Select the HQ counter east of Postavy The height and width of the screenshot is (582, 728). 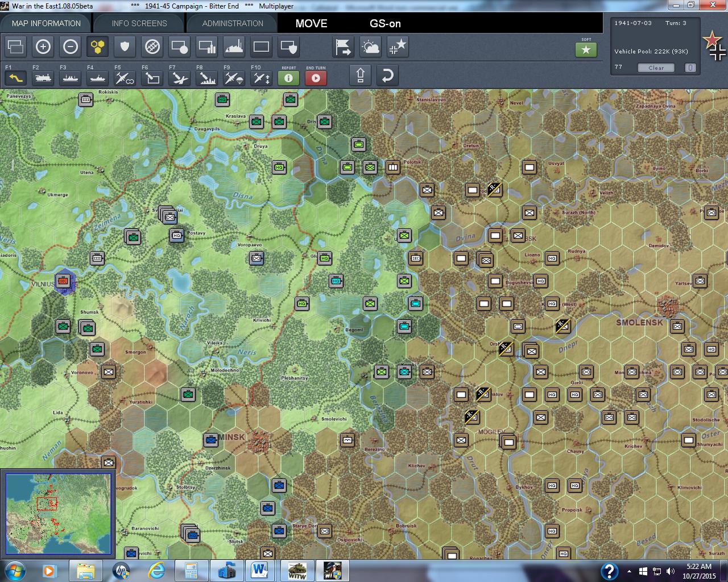[177, 235]
